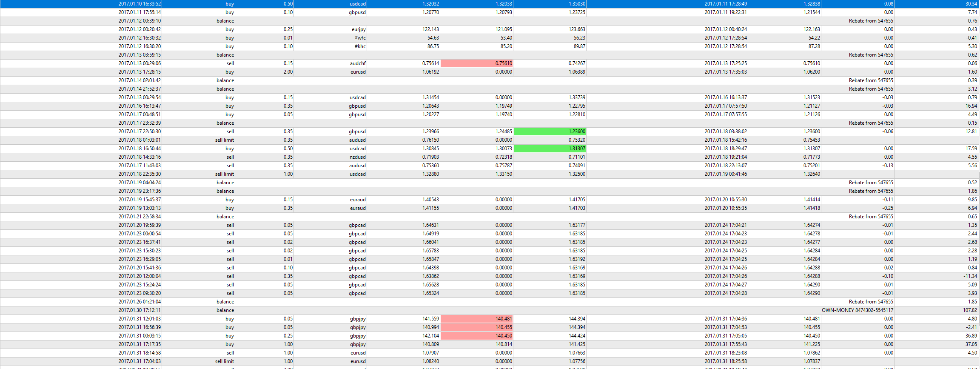Click green highlighted take profit 1.23600
Viewport: 980px width, 369px height.
click(x=550, y=132)
